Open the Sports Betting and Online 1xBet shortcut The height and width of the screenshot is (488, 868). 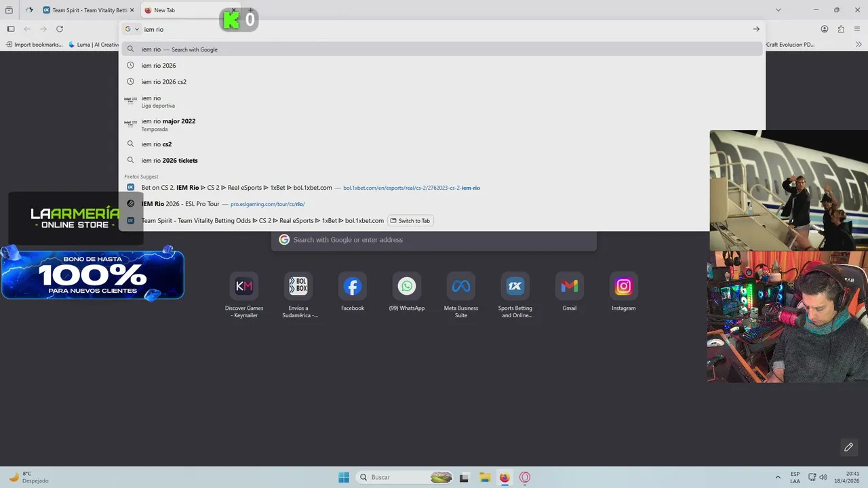[515, 295]
